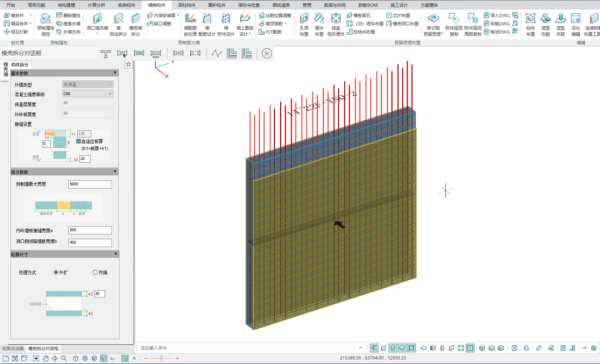Click the T-shaped split tool icon
Image resolution: width=600 pixels, height=364 pixels.
click(x=106, y=54)
